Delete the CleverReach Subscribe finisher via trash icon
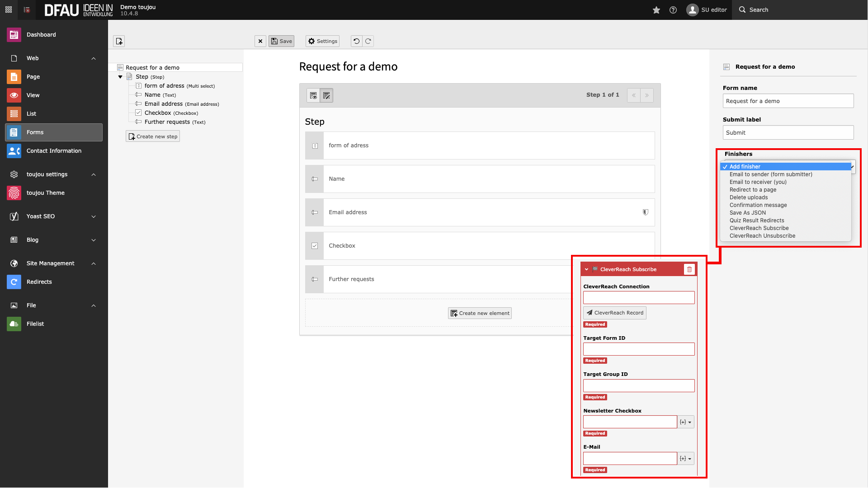 pyautogui.click(x=689, y=269)
